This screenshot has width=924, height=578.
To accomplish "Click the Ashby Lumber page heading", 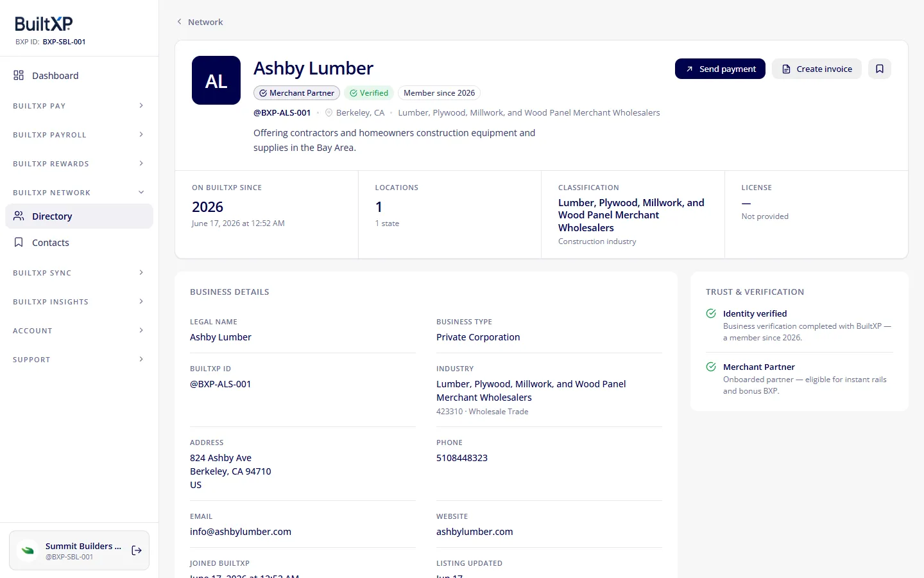I will coord(313,68).
